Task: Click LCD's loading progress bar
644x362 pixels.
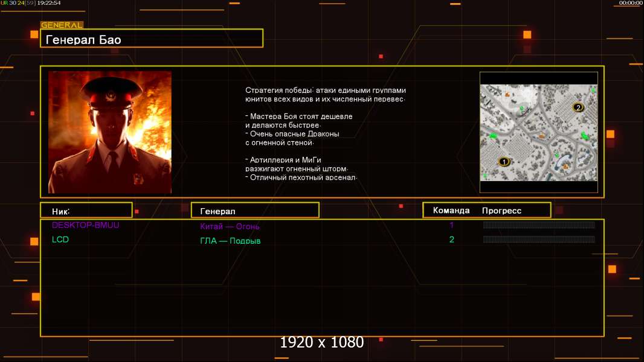Action: coord(539,240)
